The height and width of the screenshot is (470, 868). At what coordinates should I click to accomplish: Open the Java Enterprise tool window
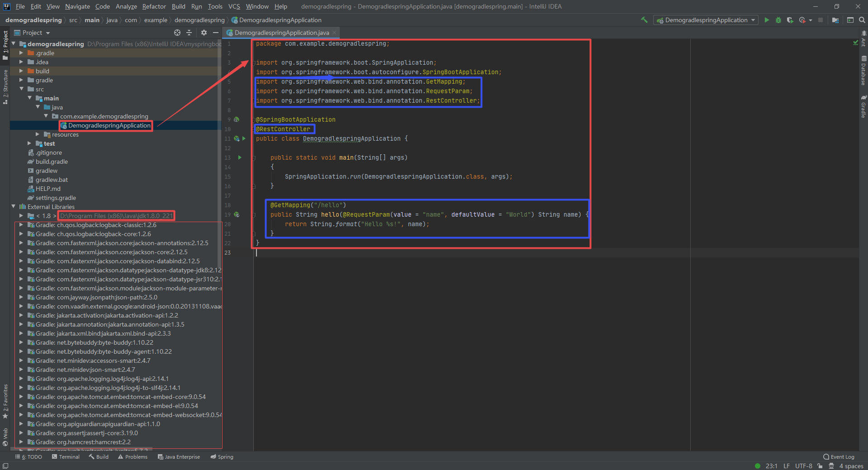click(179, 457)
